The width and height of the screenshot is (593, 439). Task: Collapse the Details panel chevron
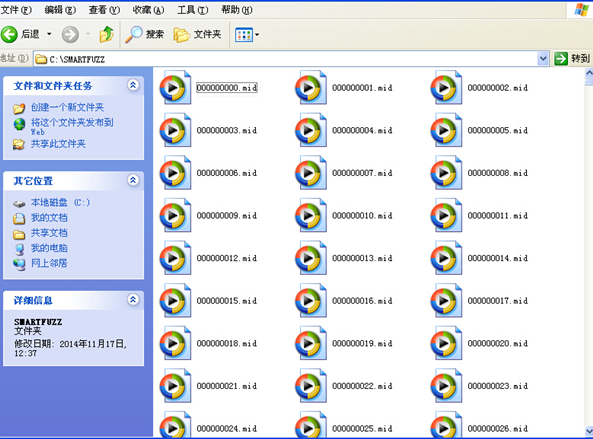pyautogui.click(x=133, y=299)
